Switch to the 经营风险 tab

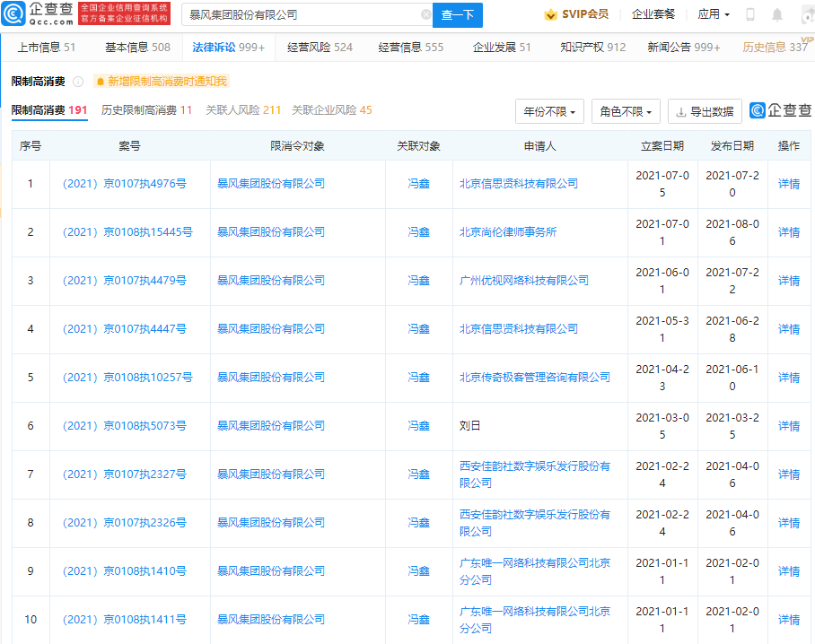tap(320, 48)
